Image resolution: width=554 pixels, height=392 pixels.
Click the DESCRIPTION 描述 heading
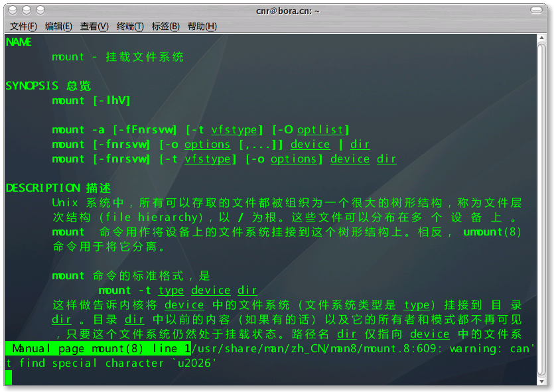[x=58, y=188]
